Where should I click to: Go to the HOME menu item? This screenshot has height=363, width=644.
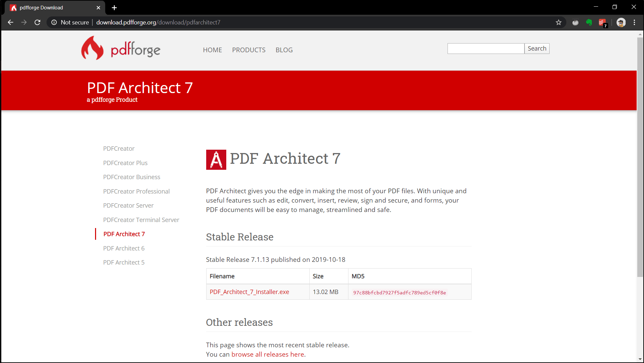tap(213, 50)
